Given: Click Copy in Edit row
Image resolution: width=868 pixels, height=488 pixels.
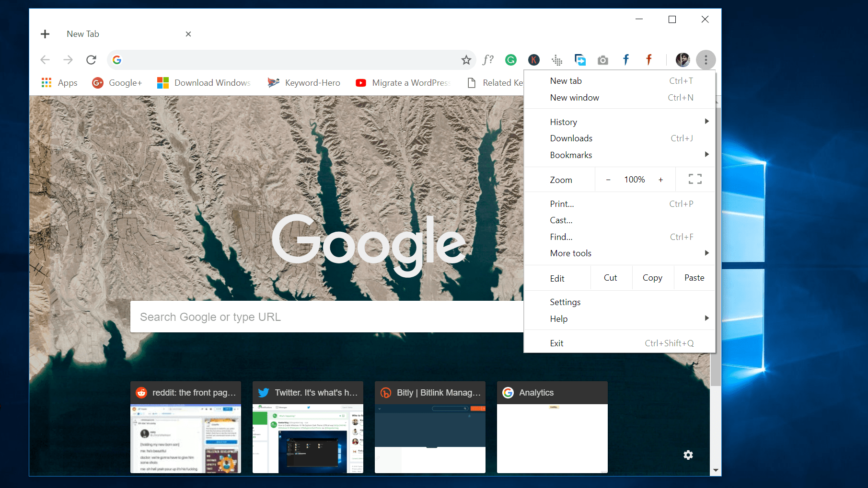Looking at the screenshot, I should [652, 278].
